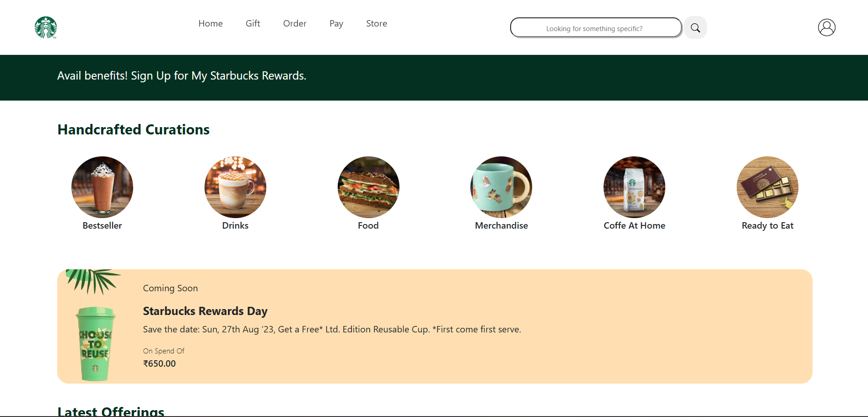Viewport: 868px width, 417px height.
Task: Click the green reusable cup thumbnail
Action: pyautogui.click(x=95, y=343)
